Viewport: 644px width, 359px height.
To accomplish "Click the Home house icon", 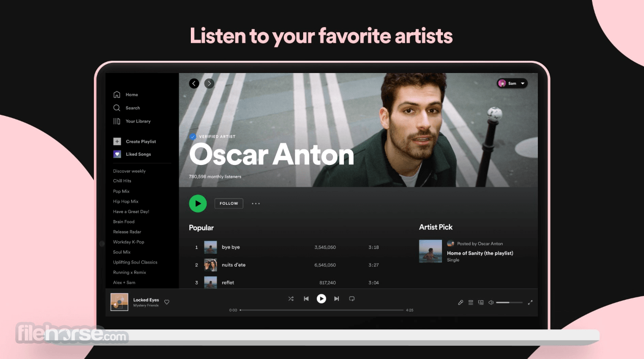I will coord(117,94).
